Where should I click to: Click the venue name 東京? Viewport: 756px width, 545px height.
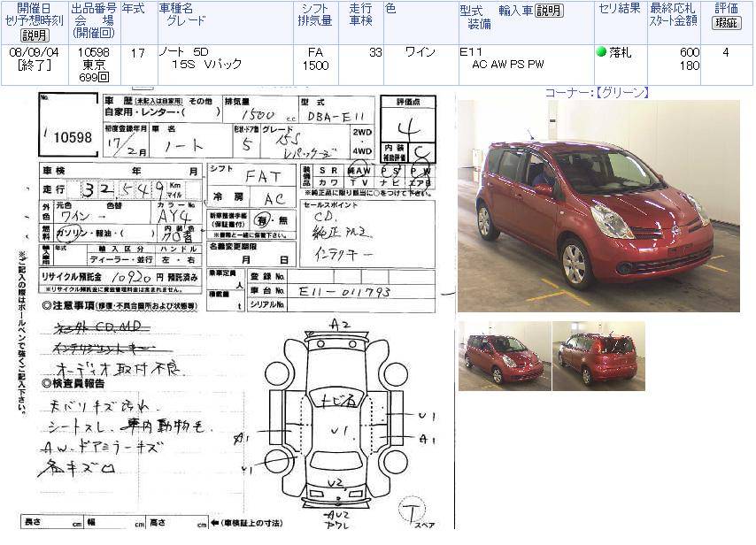tap(94, 65)
